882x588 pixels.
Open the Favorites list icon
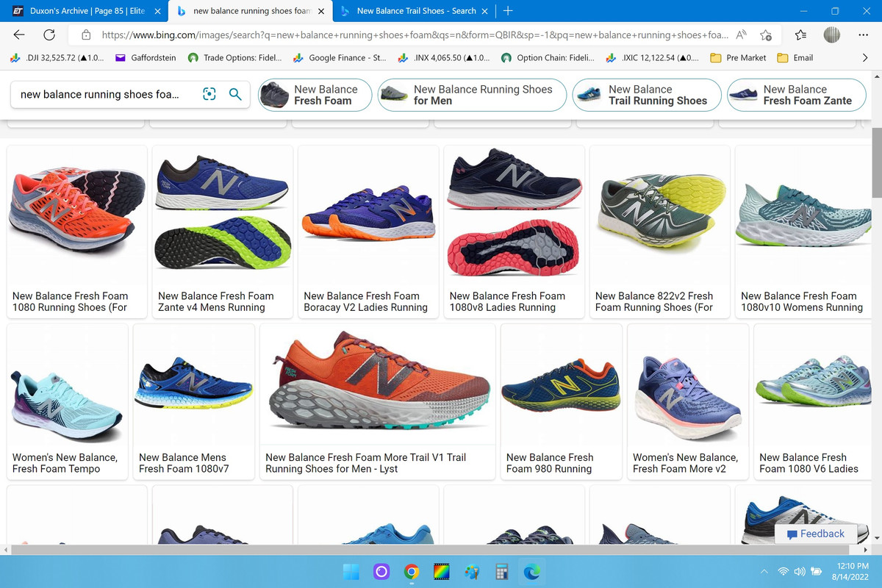[x=801, y=35]
